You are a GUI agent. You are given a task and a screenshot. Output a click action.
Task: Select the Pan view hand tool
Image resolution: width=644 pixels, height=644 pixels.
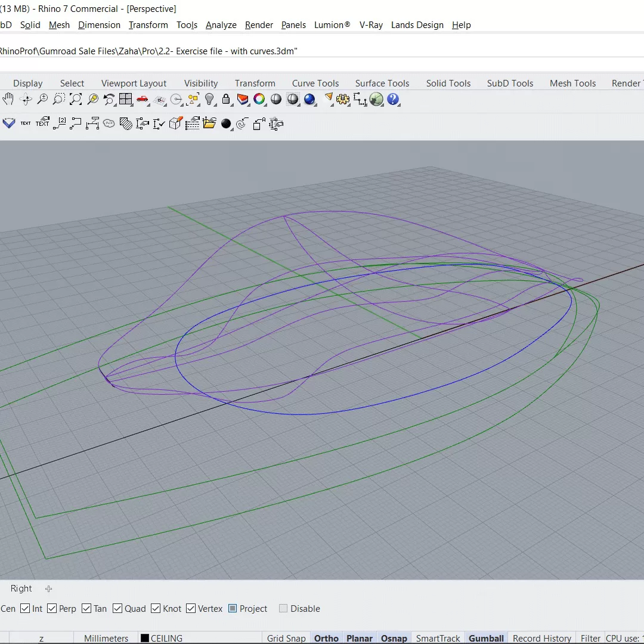[x=8, y=99]
